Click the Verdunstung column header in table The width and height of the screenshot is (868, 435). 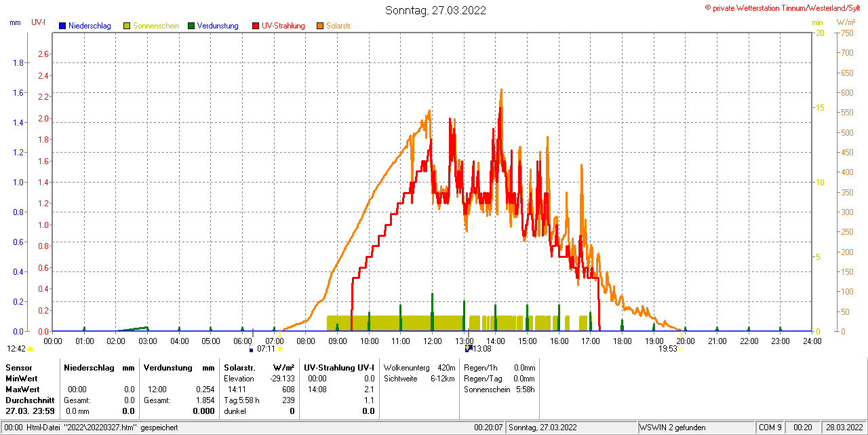pos(167,367)
